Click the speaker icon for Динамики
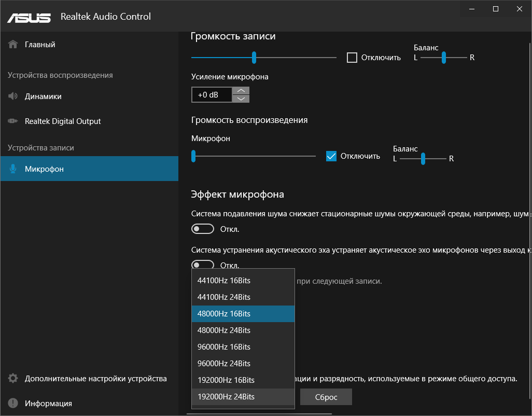This screenshot has height=416, width=532. [x=13, y=96]
